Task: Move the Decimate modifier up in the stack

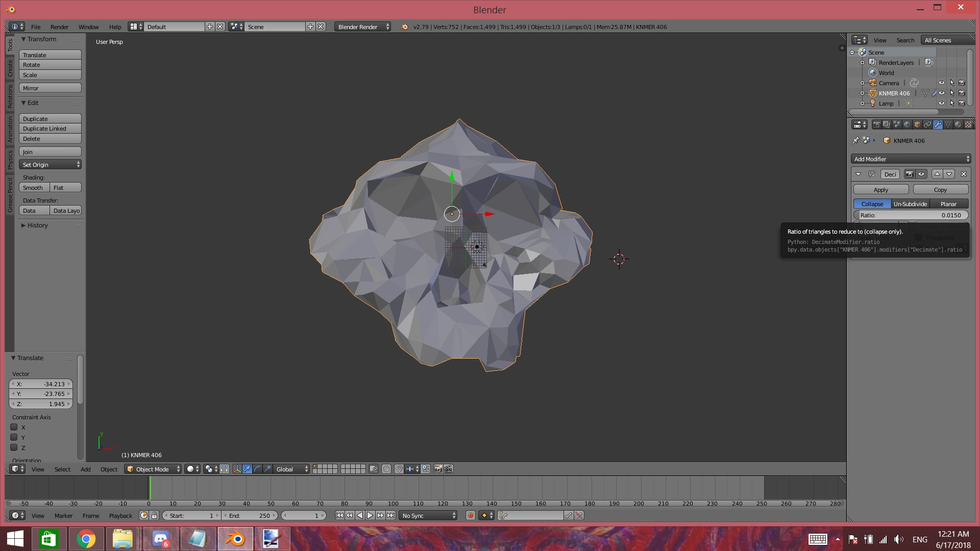Action: [937, 174]
